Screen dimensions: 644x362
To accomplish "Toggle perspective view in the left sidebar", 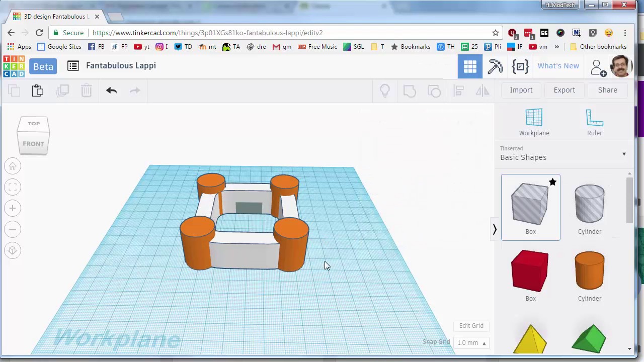I will (12, 250).
